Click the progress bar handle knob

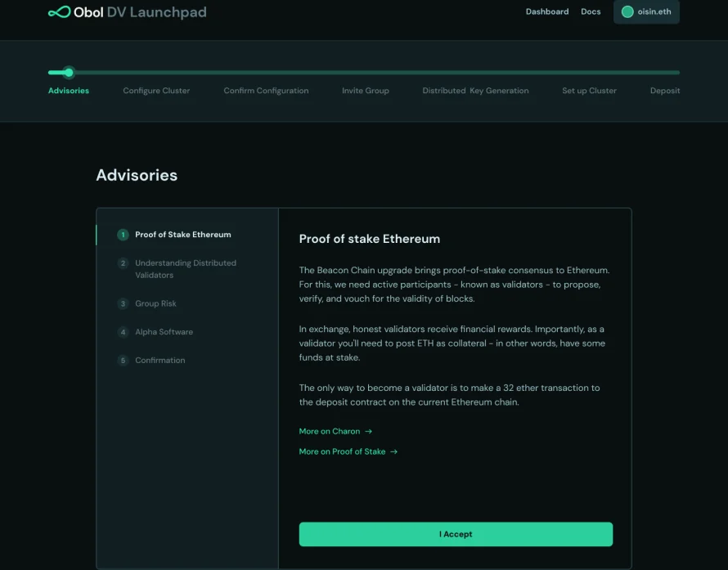69,73
